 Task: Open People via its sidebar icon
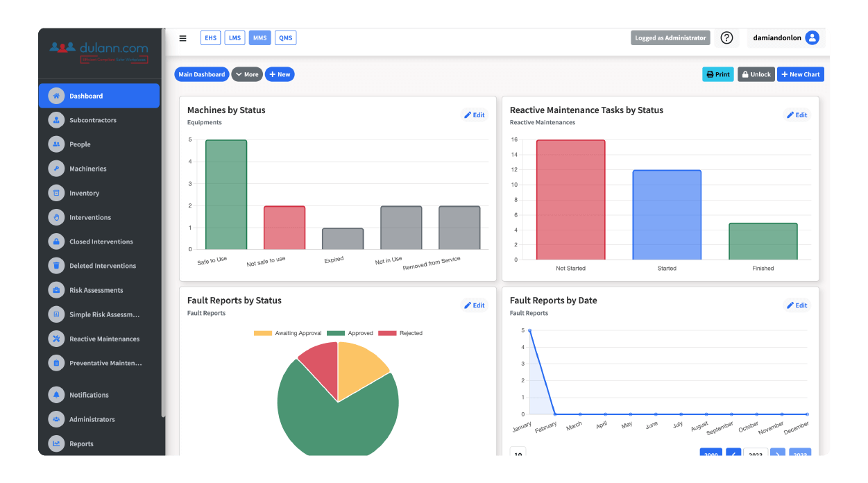click(56, 144)
